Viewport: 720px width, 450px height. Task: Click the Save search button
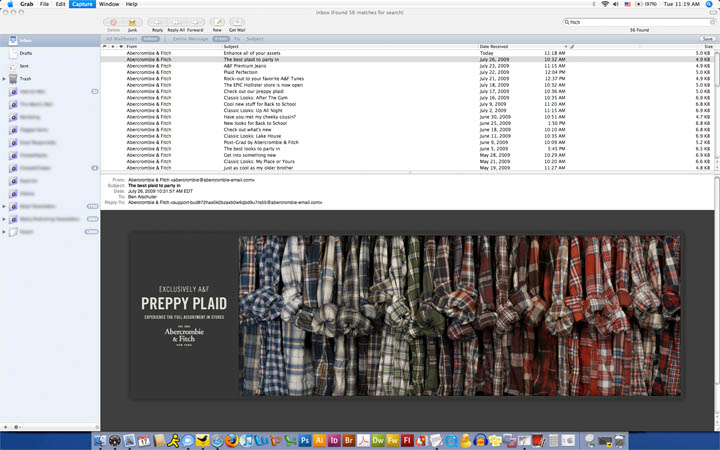(708, 39)
